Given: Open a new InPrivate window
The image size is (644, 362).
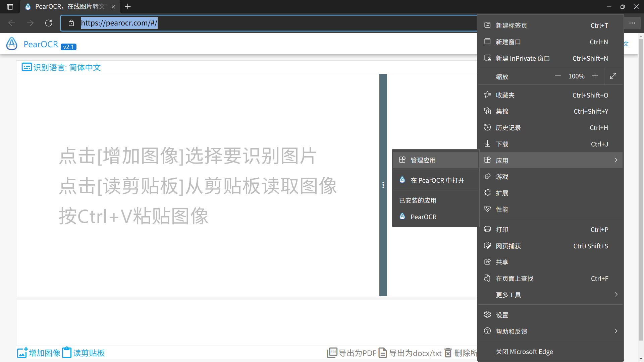Looking at the screenshot, I should click(x=523, y=58).
